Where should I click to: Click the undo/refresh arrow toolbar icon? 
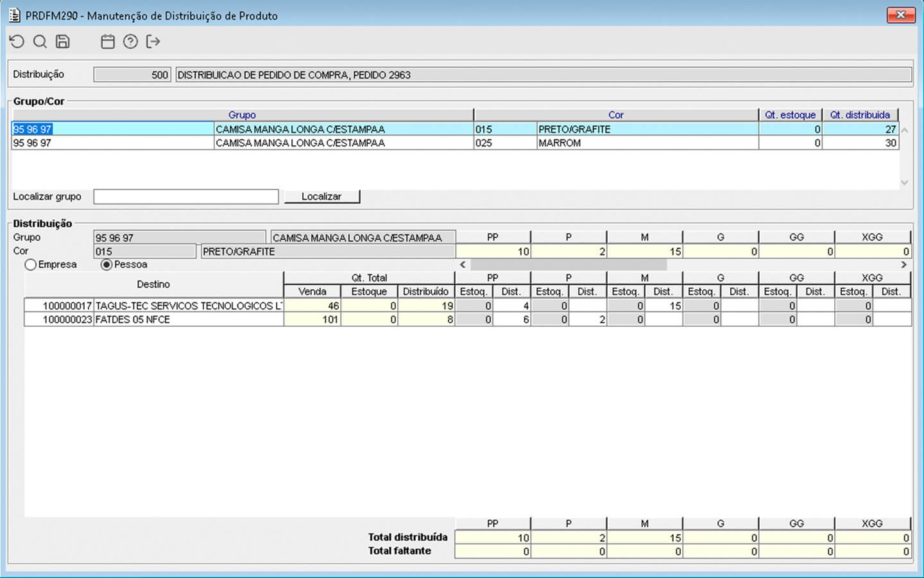point(17,42)
